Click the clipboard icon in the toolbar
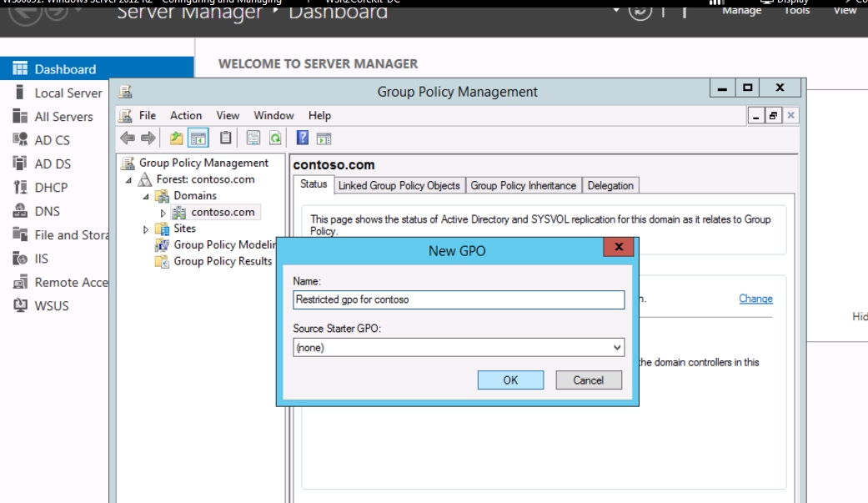Viewport: 868px width, 503px height. (x=225, y=138)
